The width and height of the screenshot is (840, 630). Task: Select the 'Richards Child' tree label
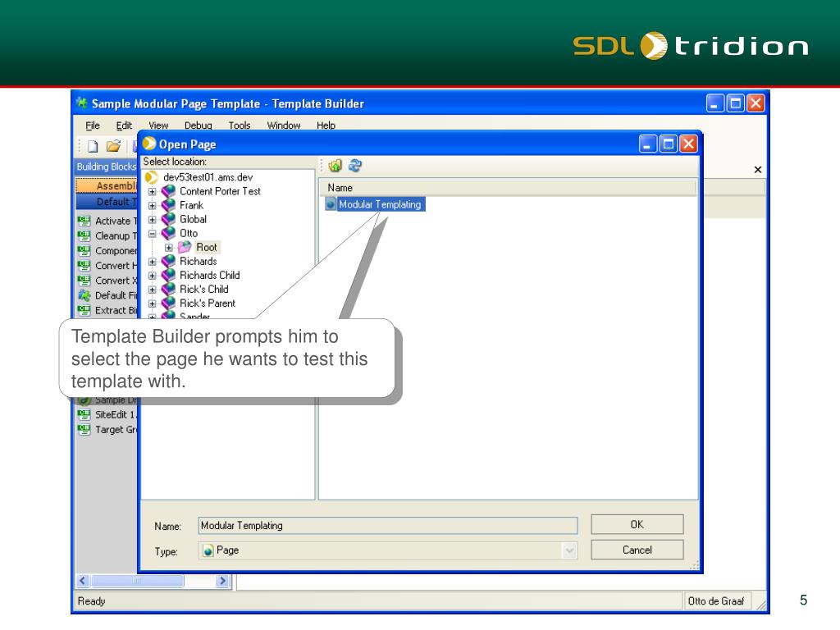click(209, 275)
